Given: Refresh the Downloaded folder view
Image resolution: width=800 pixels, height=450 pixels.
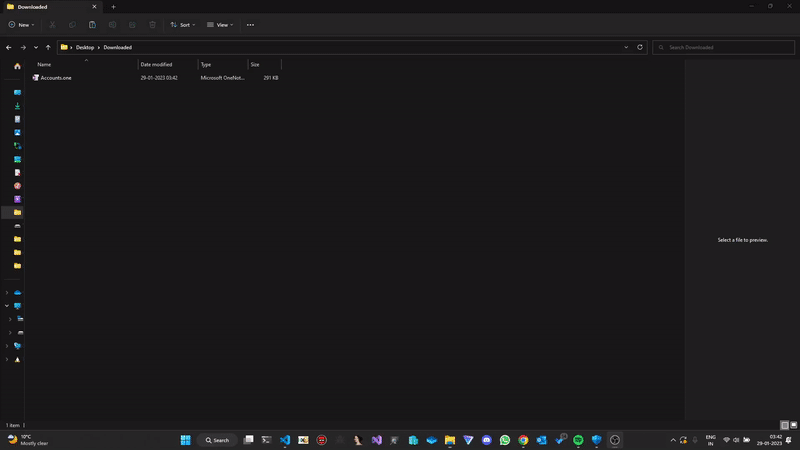Looking at the screenshot, I should pyautogui.click(x=640, y=47).
